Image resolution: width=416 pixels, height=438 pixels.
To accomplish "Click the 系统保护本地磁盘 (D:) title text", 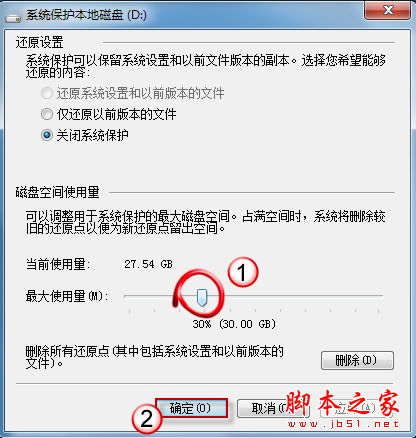I will point(86,15).
